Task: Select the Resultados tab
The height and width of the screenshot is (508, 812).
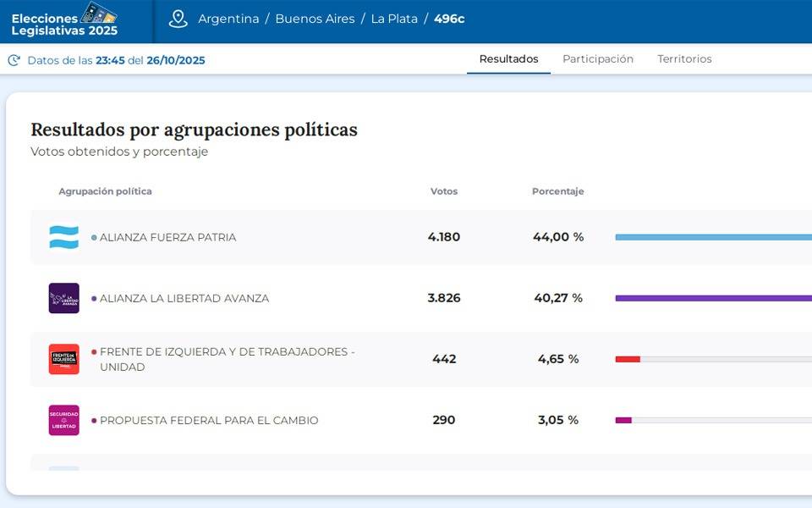Action: 508,59
